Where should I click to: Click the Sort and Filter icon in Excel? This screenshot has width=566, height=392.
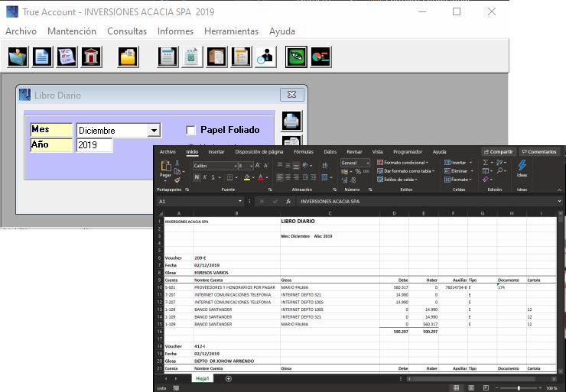(499, 162)
